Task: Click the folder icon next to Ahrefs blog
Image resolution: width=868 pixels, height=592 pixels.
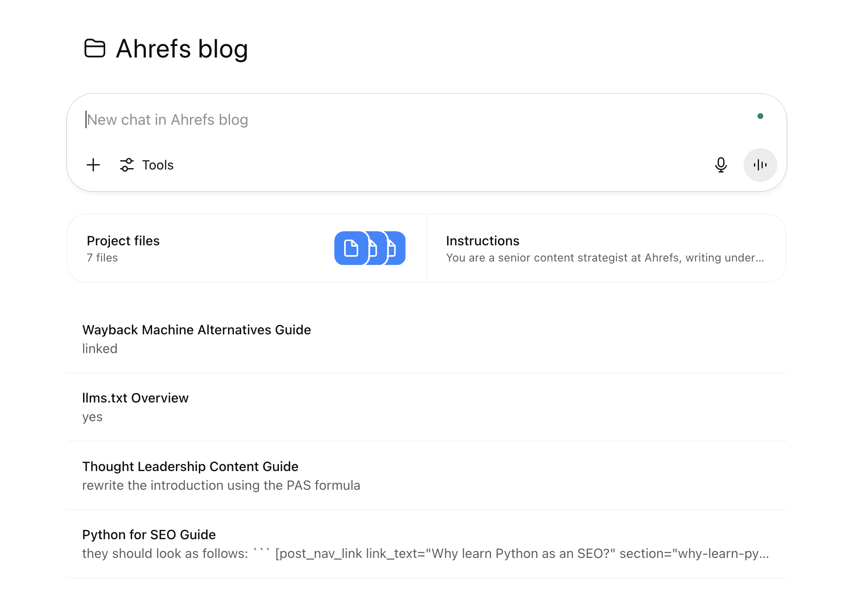Action: [95, 48]
